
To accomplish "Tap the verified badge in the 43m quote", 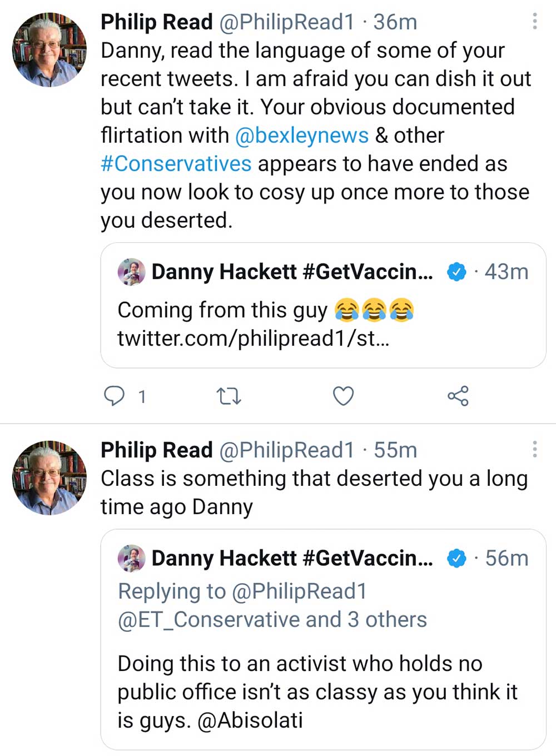I will (x=456, y=272).
